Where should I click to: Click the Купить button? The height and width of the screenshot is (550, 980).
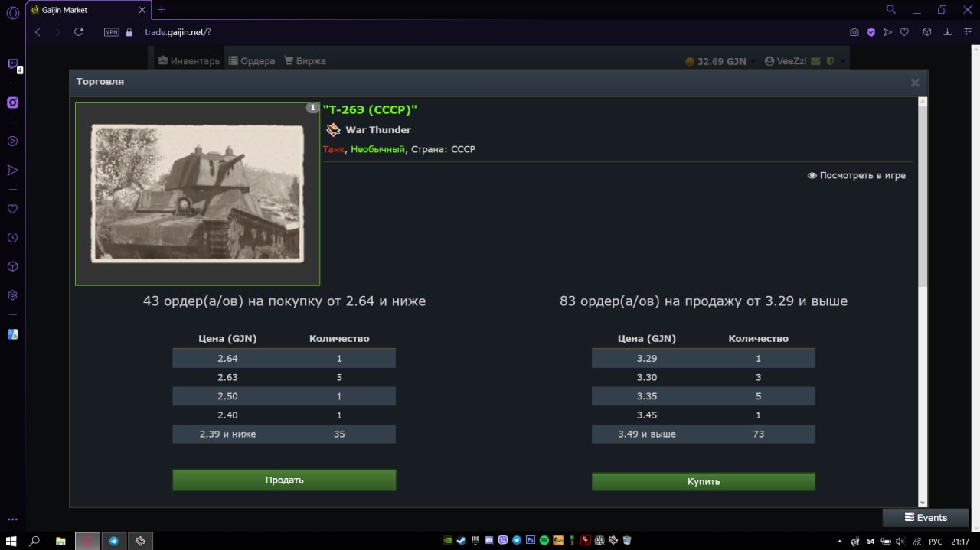coord(704,481)
